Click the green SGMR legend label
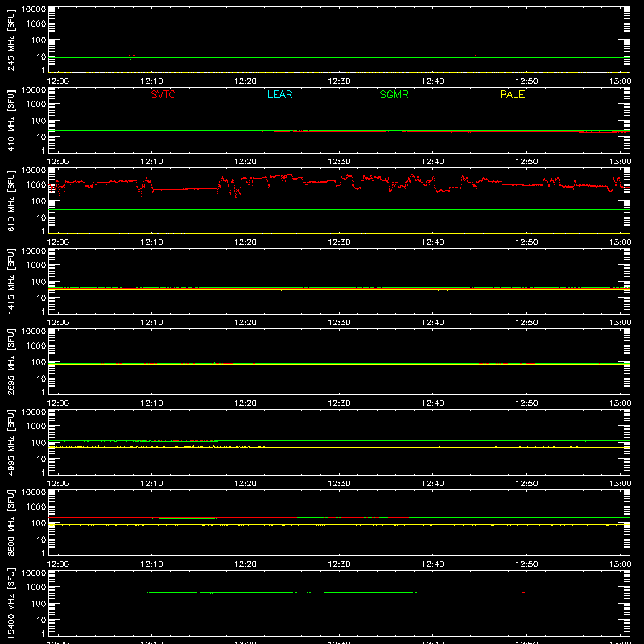This screenshot has height=644, width=644. tap(394, 94)
